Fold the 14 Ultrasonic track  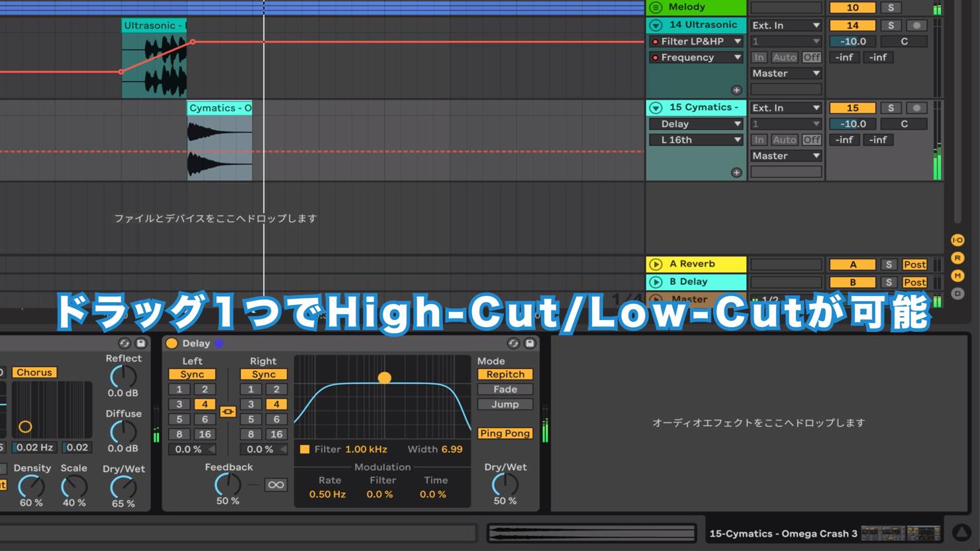pos(656,25)
